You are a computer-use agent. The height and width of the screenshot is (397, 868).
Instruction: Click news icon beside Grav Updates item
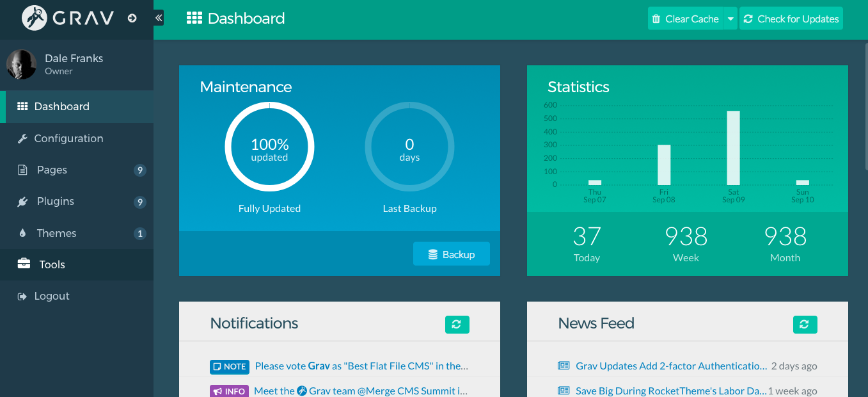pyautogui.click(x=564, y=366)
